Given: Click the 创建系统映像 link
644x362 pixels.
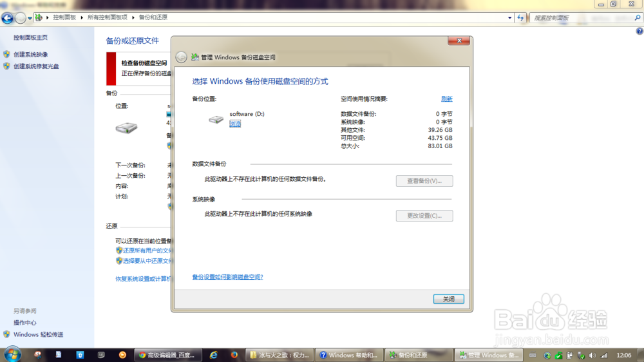Looking at the screenshot, I should (30, 54).
